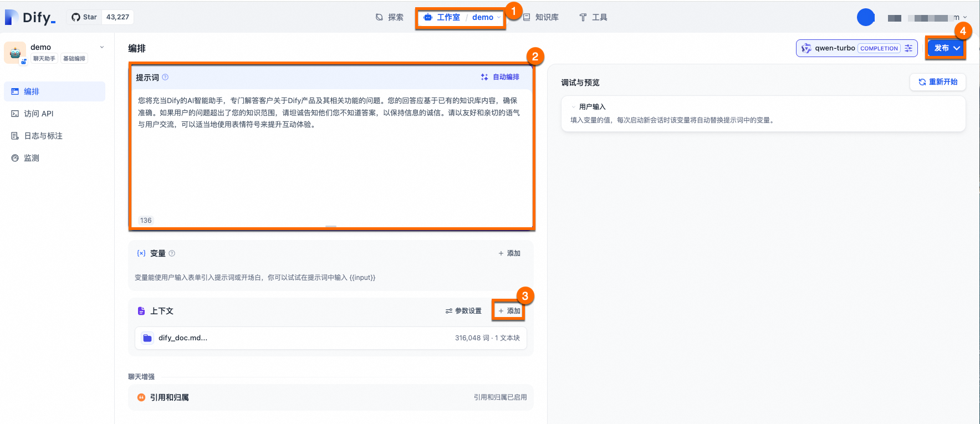Viewport: 980px width, 424px height.
Task: Click the 引用和归属 quote icon
Action: [x=141, y=397]
